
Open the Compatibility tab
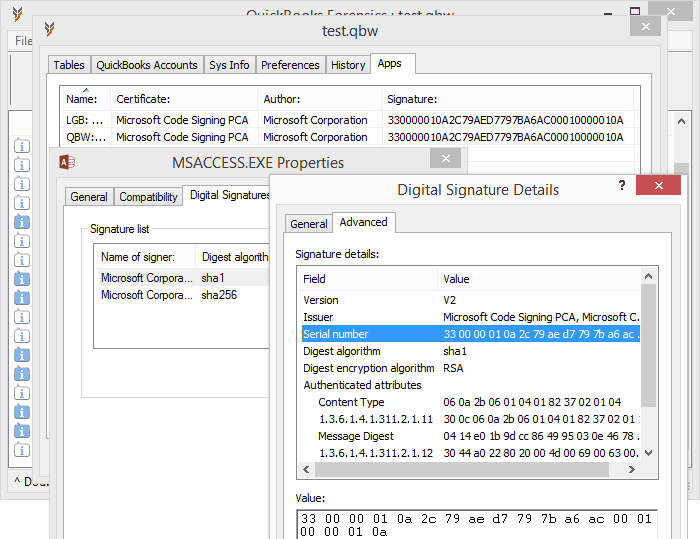click(148, 197)
